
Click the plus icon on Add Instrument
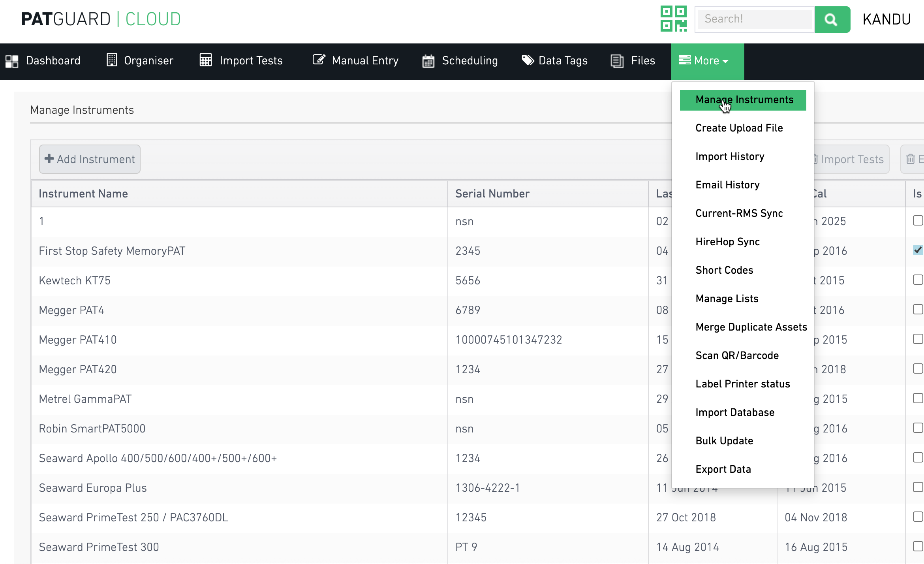tap(49, 159)
